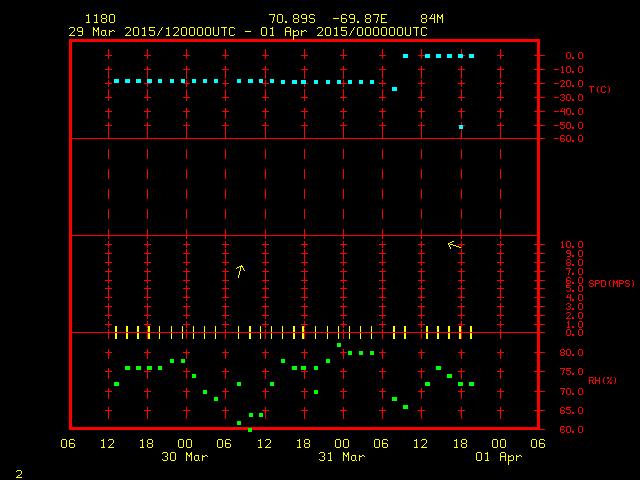Click the yellow wind arrow near 10.0 speed

click(x=454, y=245)
